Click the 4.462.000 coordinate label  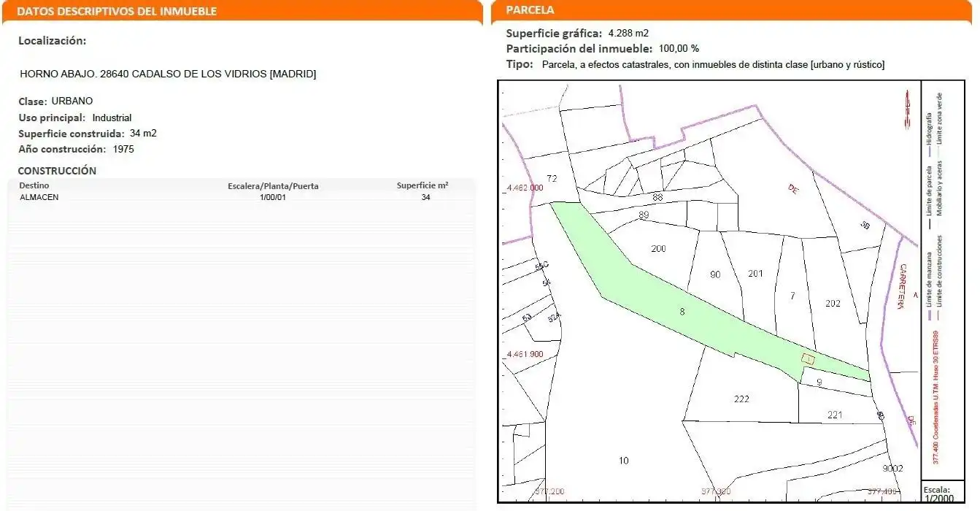525,188
